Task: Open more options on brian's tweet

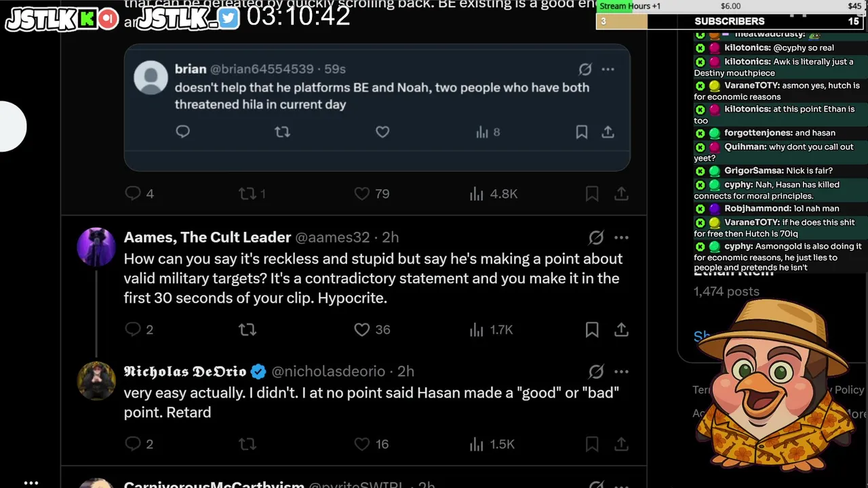Action: [x=608, y=69]
